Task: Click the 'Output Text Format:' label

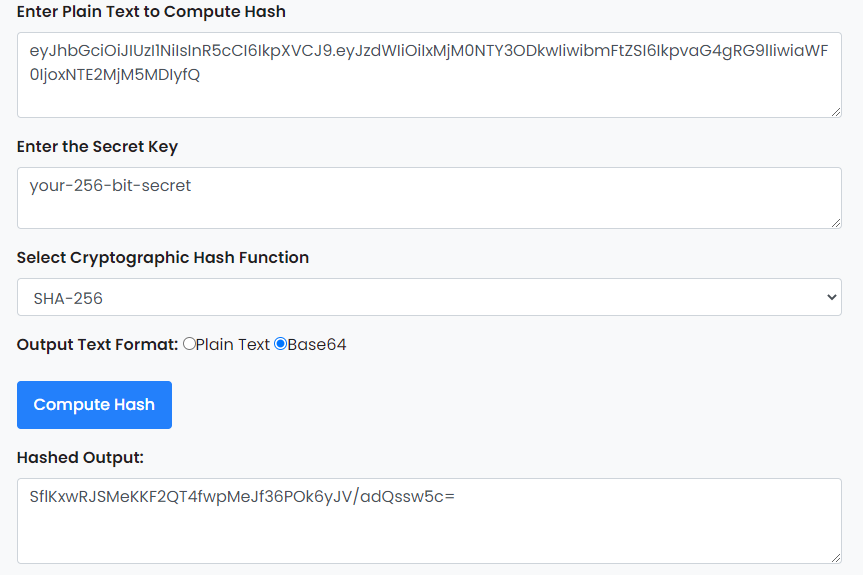Action: 97,345
